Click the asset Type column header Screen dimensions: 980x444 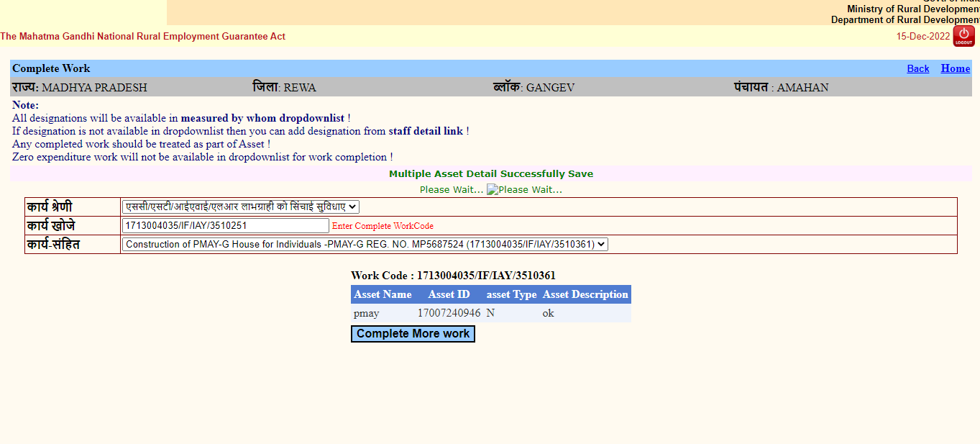click(511, 294)
